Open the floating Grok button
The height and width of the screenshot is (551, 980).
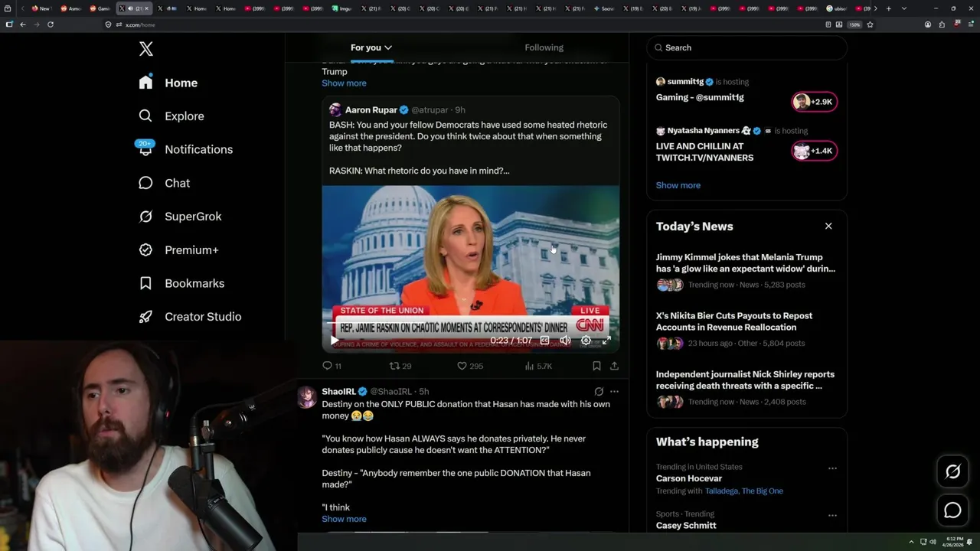(x=952, y=471)
